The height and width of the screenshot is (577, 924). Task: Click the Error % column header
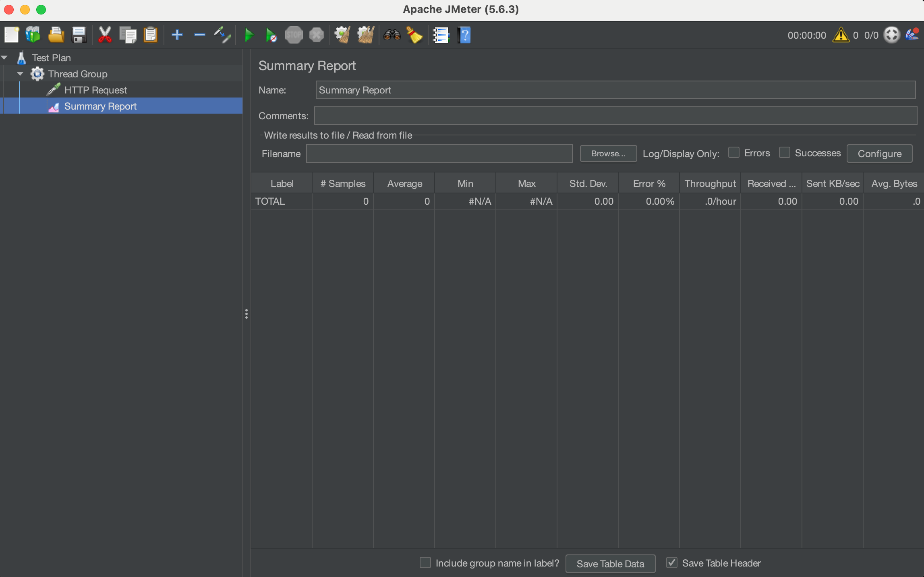click(649, 183)
